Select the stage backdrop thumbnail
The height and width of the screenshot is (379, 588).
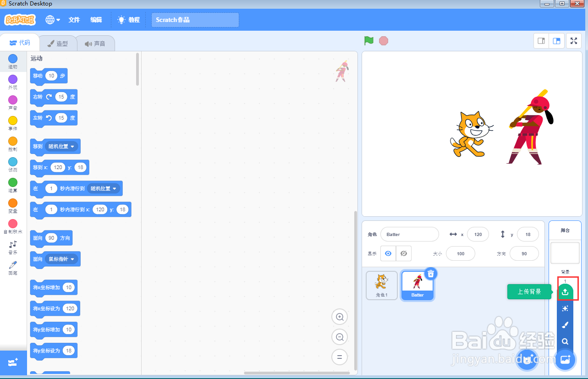pyautogui.click(x=565, y=253)
